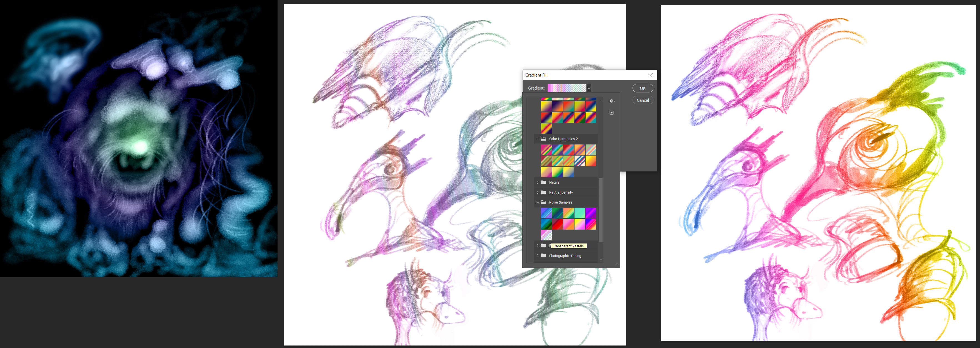Pick the red-white-blue striped gradient swatch

click(580, 161)
